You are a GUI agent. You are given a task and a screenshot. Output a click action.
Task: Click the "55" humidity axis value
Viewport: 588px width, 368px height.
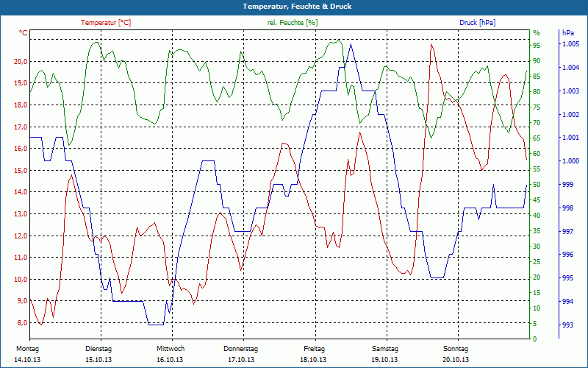537,169
